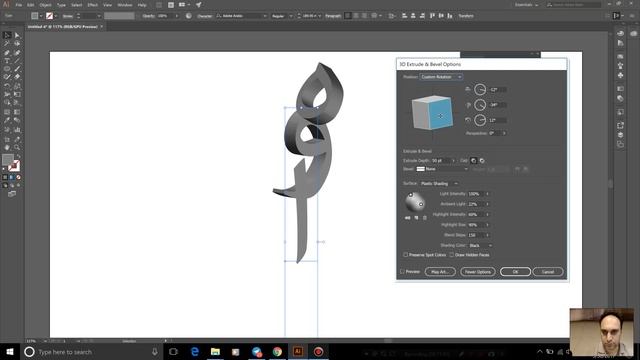
Task: Open the Position Custom Rotation dropdown
Action: point(441,77)
